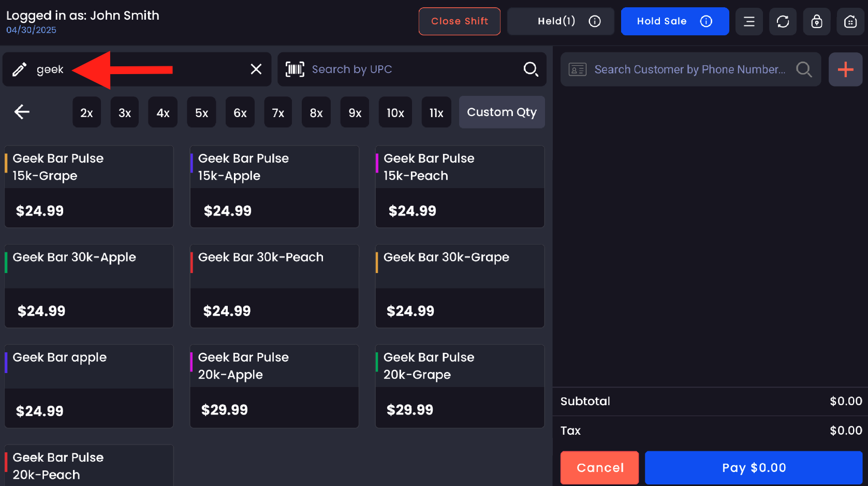Click the customer search magnifier icon

point(803,69)
